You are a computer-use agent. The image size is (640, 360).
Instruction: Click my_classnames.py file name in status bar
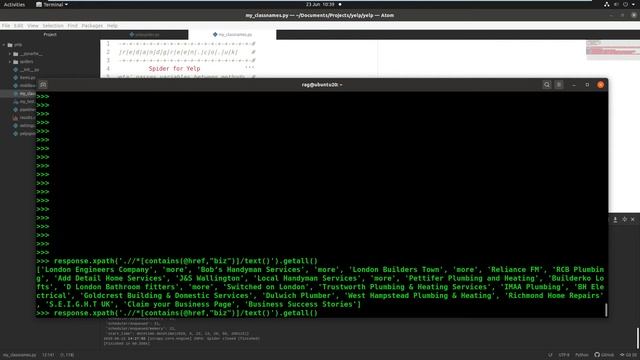tap(19, 355)
